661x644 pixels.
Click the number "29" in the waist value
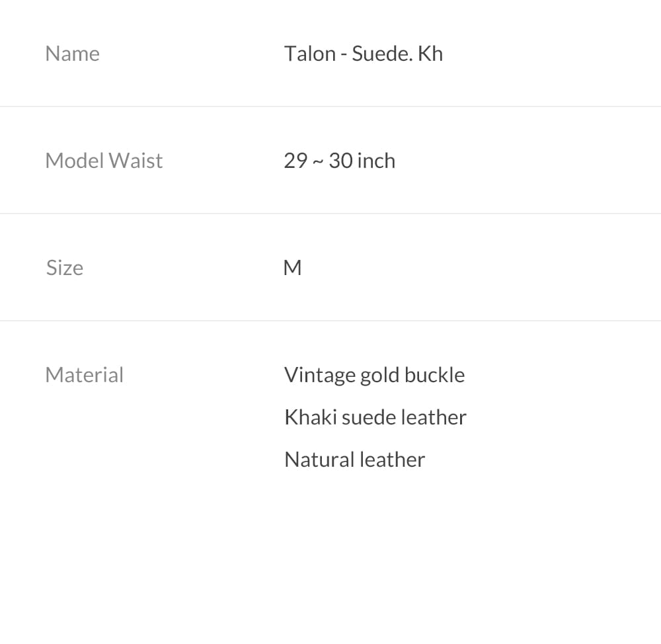click(295, 161)
